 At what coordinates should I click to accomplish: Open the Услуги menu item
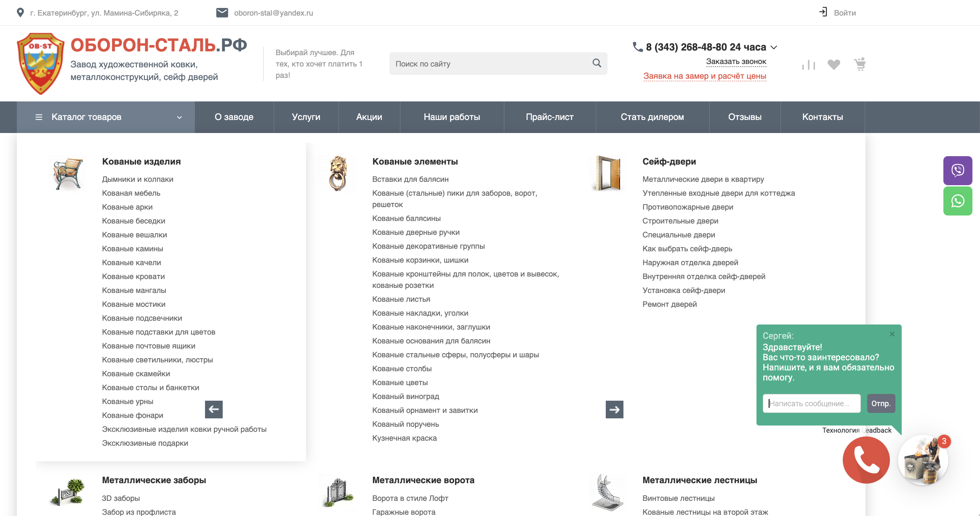pos(306,117)
